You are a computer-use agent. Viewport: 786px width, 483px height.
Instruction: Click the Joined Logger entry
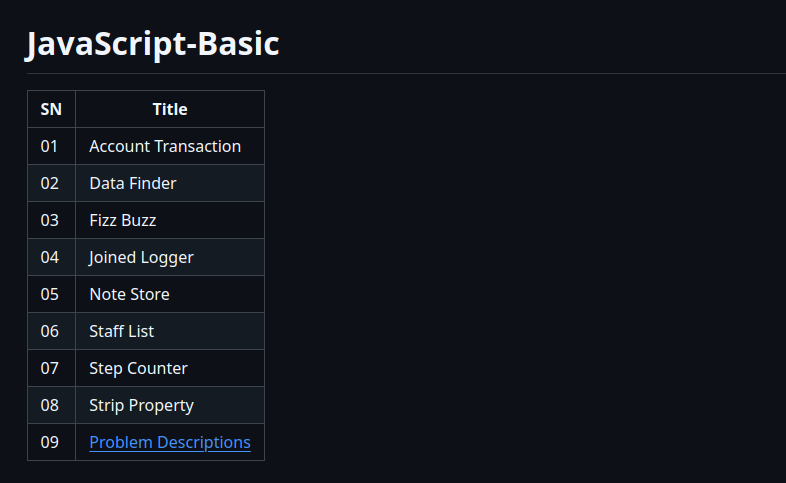[x=141, y=257]
